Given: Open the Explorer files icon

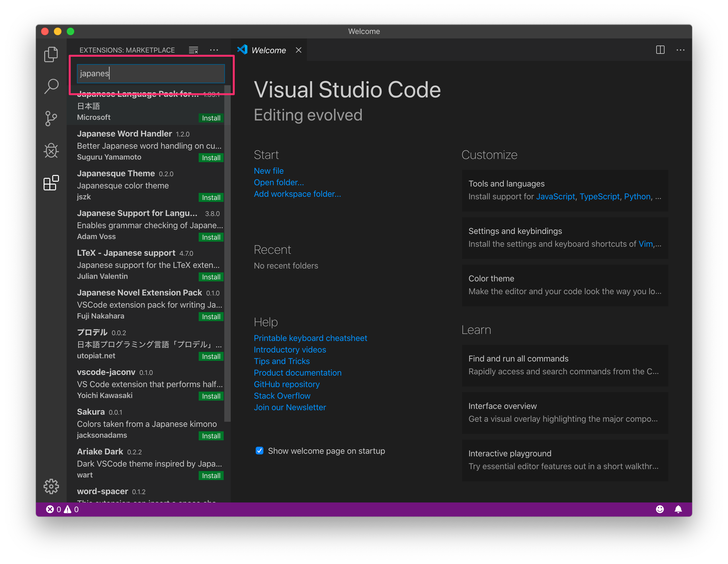Looking at the screenshot, I should point(51,54).
